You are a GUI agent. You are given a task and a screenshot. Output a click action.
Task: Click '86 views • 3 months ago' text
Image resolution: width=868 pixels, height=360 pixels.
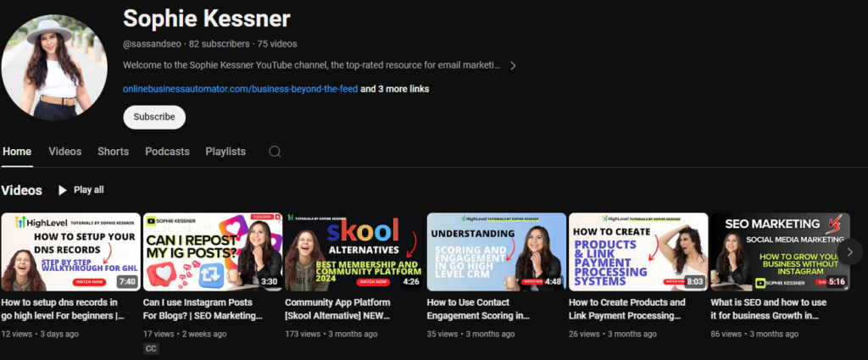(754, 334)
